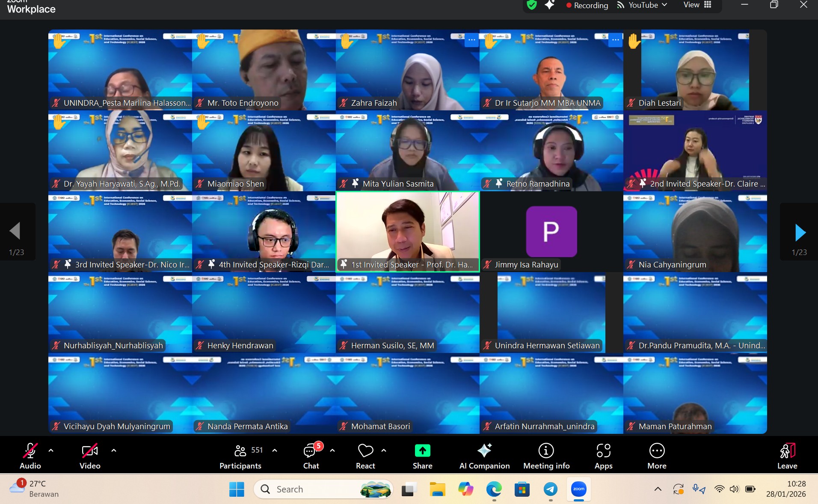Stop your video
The height and width of the screenshot is (504, 818).
[x=89, y=456]
